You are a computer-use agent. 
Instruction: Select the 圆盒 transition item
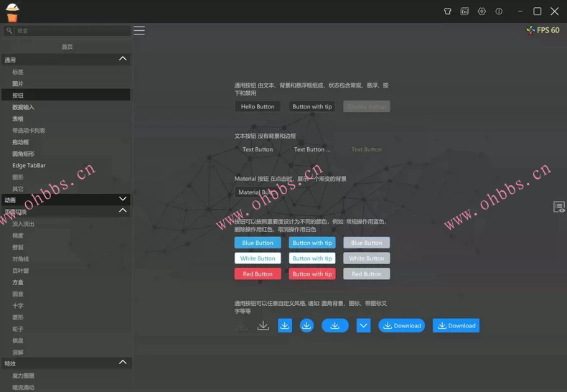(x=66, y=294)
